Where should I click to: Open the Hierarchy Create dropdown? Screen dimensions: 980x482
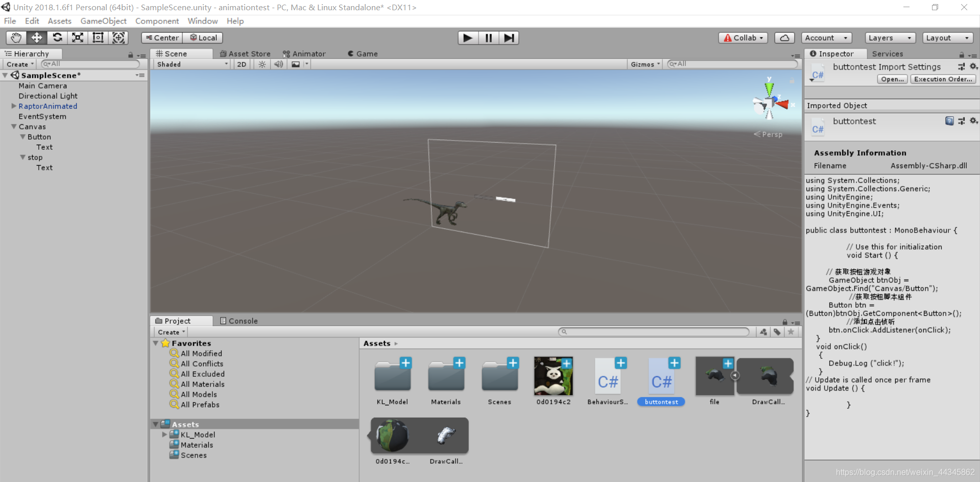tap(20, 64)
